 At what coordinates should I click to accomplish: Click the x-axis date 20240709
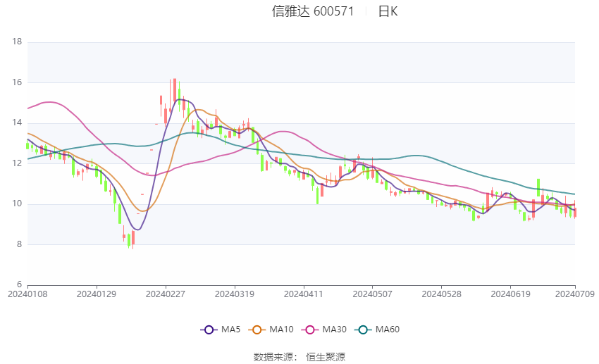point(575,294)
